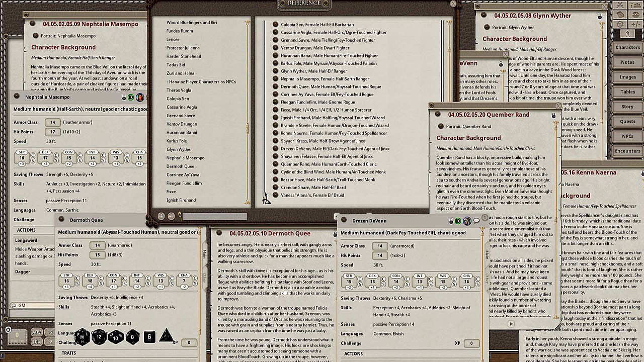
Task: Open the Story sidebar panel
Action: 627,107
